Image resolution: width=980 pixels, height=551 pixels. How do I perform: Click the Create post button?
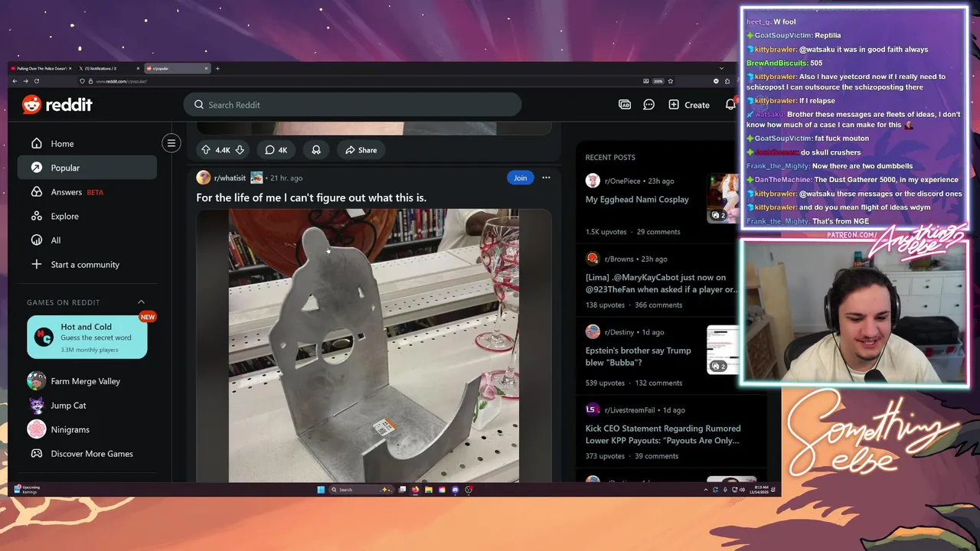click(689, 105)
